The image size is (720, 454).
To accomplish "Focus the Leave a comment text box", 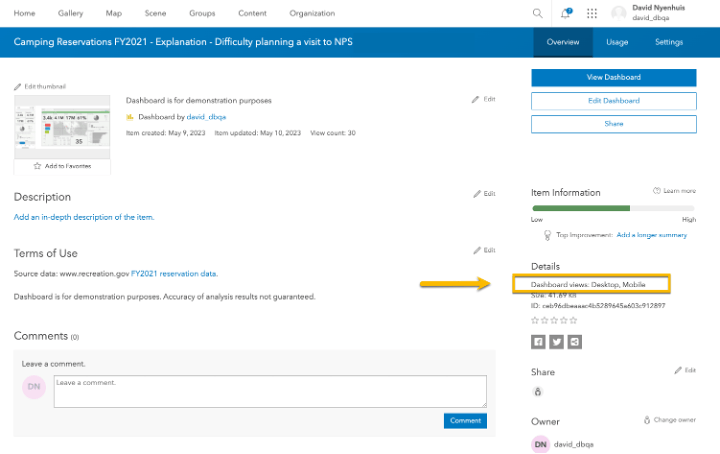I will [270, 392].
